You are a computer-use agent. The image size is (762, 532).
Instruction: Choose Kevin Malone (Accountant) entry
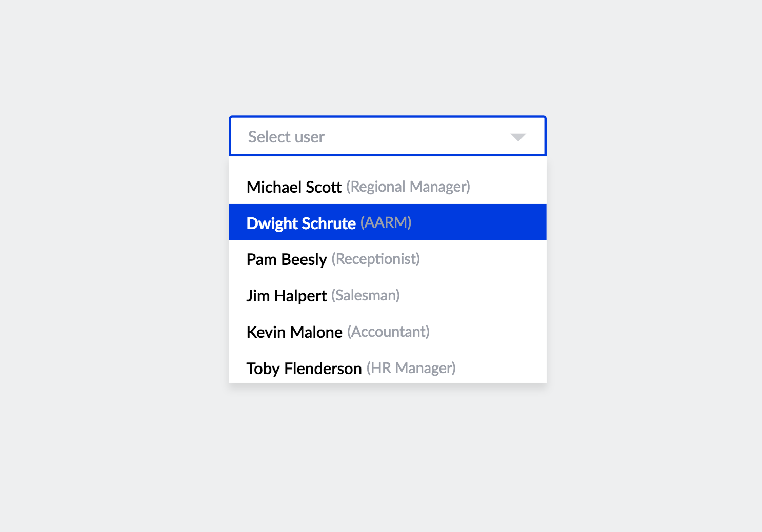pos(388,332)
